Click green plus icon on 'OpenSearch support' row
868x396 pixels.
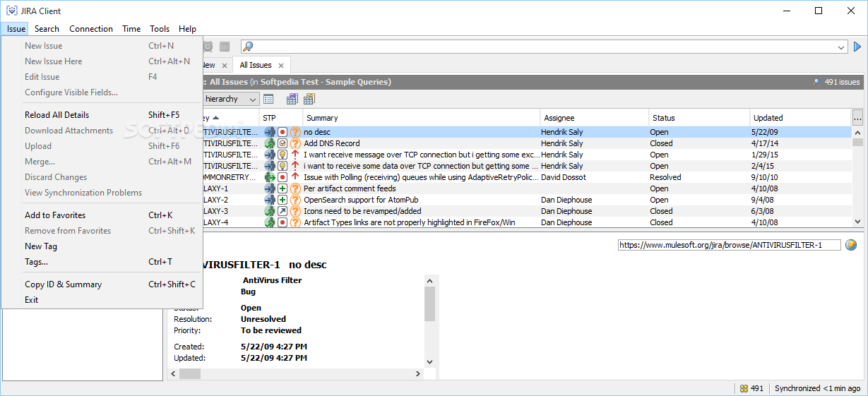coord(283,200)
